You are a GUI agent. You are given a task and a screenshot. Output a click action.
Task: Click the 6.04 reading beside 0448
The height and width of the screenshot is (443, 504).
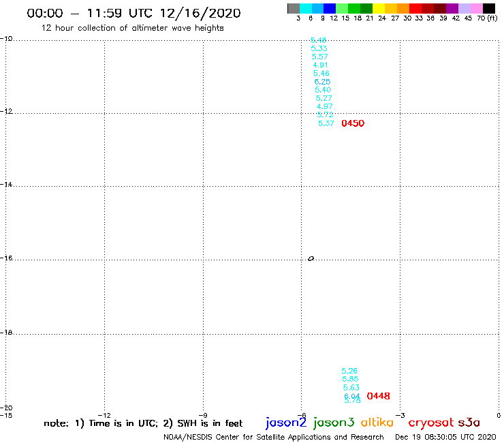click(352, 395)
